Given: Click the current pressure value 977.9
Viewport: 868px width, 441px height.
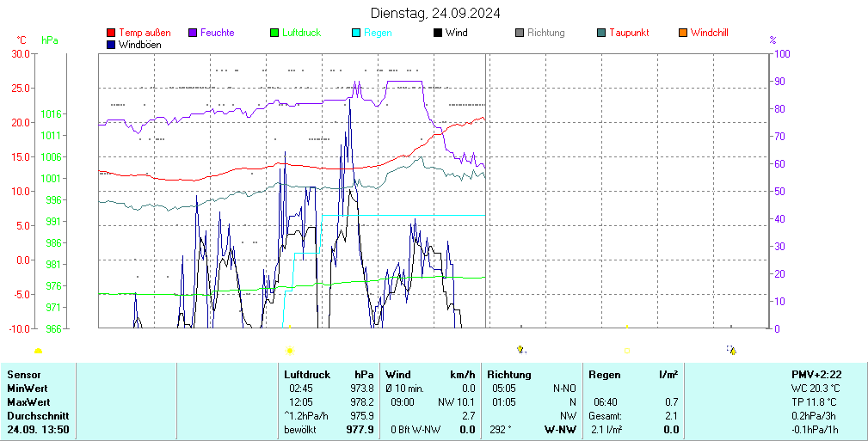Looking at the screenshot, I should 360,429.
